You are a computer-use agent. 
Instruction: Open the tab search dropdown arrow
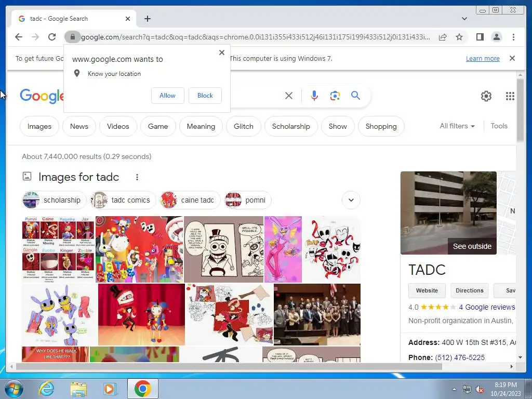pos(464,19)
